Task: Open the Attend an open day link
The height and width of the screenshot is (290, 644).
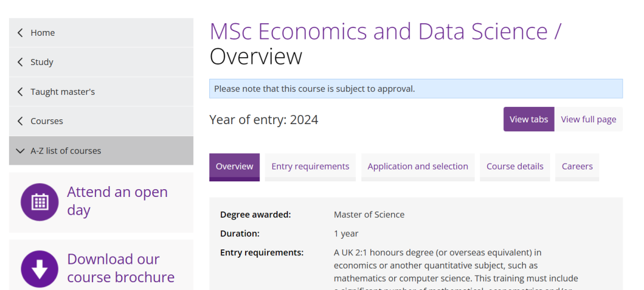Action: point(117,201)
